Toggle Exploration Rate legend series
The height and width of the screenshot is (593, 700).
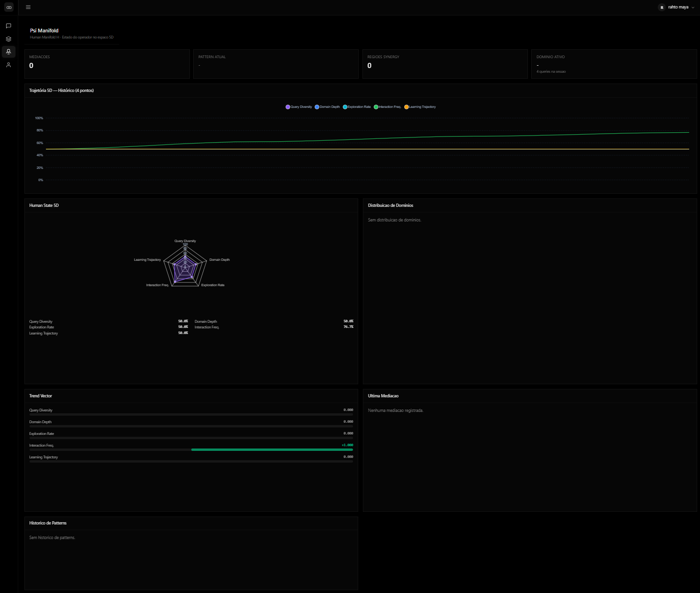357,107
